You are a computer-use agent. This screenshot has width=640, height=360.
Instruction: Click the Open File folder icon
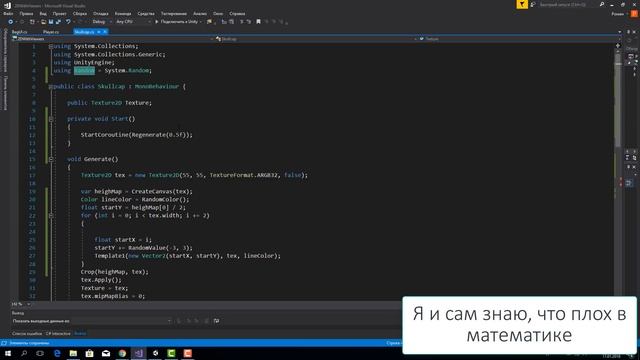click(43, 22)
